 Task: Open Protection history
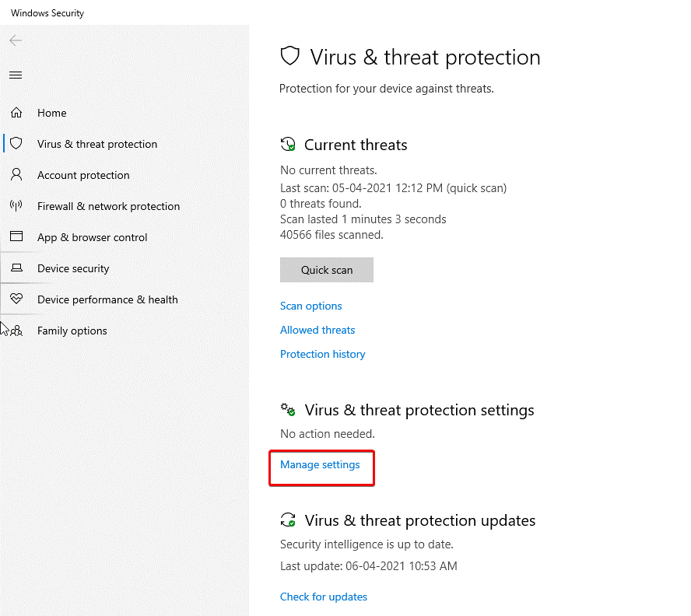322,354
